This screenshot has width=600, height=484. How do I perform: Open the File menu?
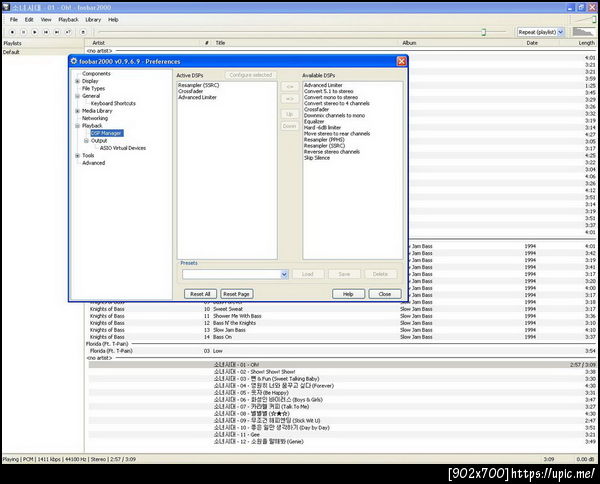14,20
